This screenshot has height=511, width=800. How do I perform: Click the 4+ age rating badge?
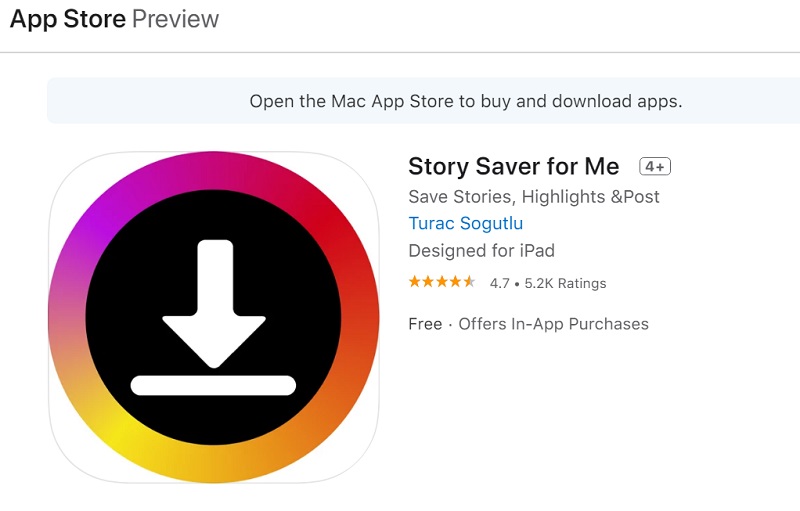point(655,167)
